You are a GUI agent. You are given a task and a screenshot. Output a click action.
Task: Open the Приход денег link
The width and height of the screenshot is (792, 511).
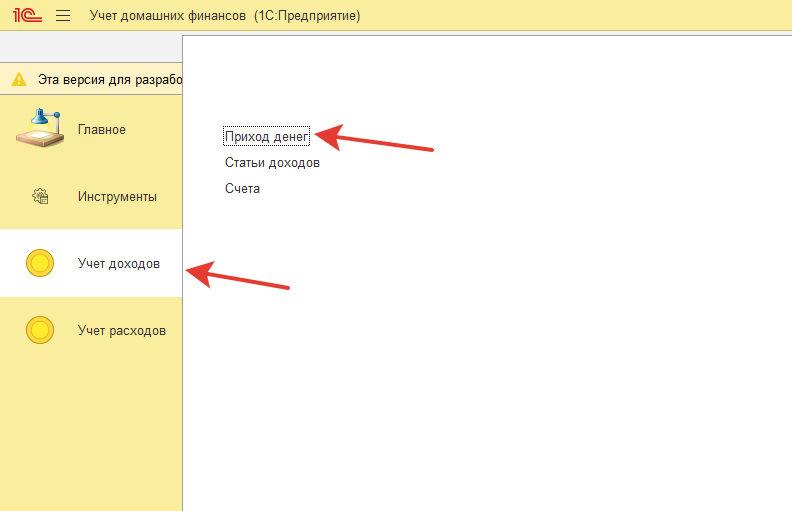[x=266, y=136]
